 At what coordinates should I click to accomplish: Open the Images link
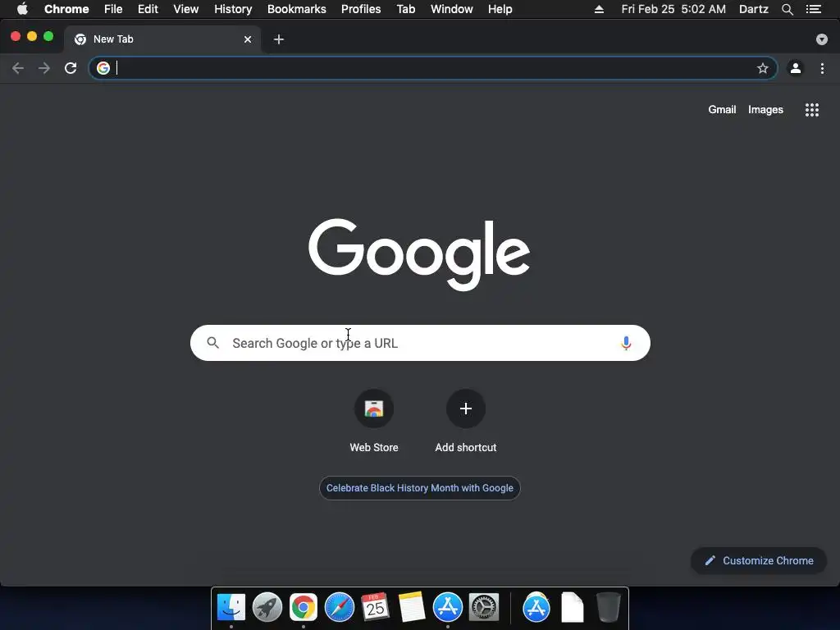765,109
